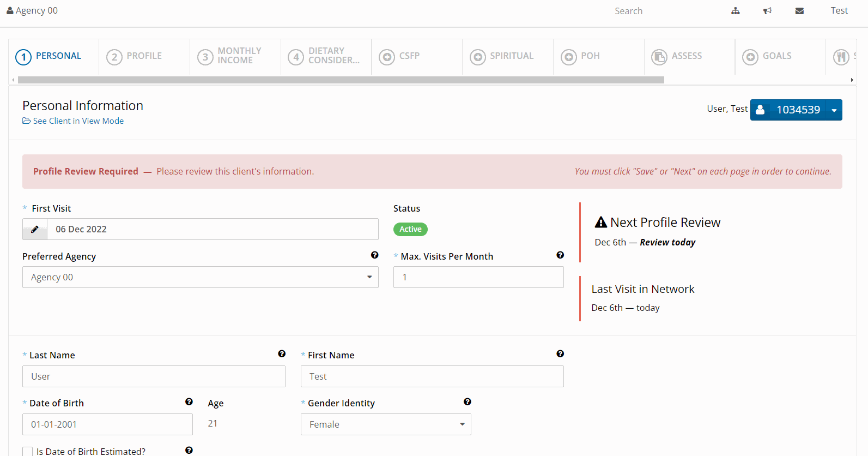
Task: Check the Is Date of Birth Estimated box
Action: point(28,451)
